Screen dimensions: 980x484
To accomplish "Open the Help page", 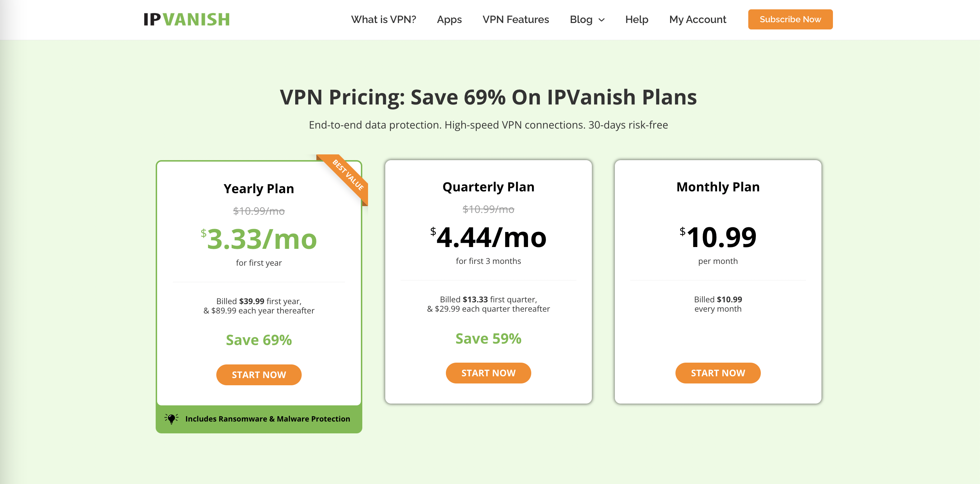I will pyautogui.click(x=636, y=19).
